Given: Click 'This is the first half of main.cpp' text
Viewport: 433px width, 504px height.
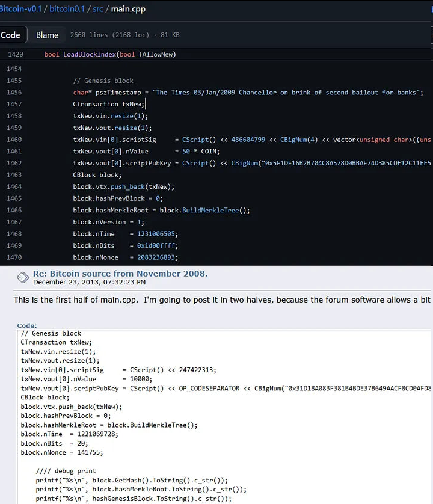Looking at the screenshot, I should point(76,300).
